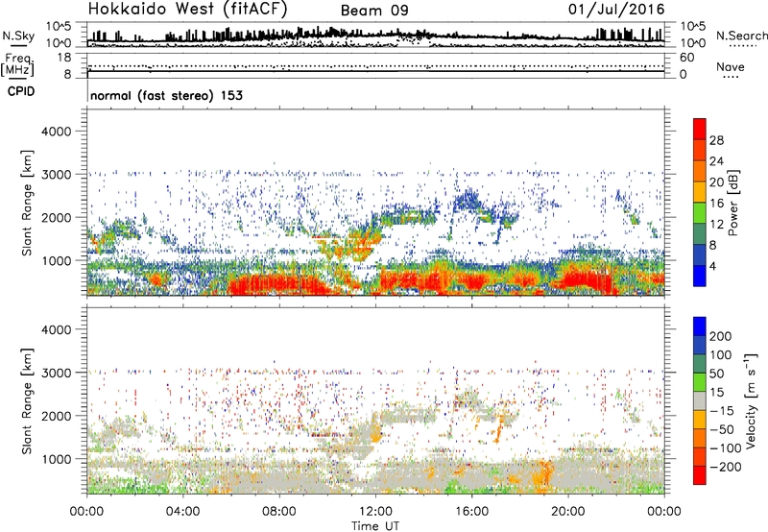Click the 'Hokkaido West (fitACF)' plot title

[187, 9]
